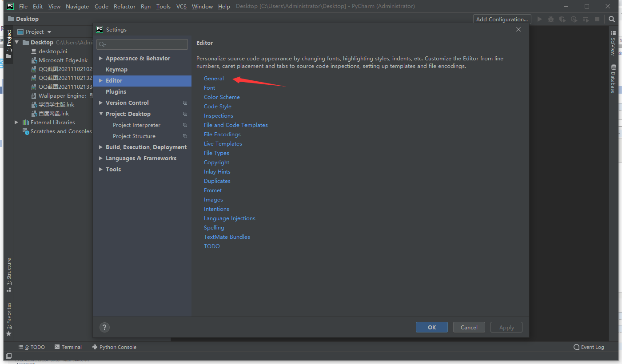The height and width of the screenshot is (364, 622).
Task: Select Plugins in settings tree
Action: (116, 91)
